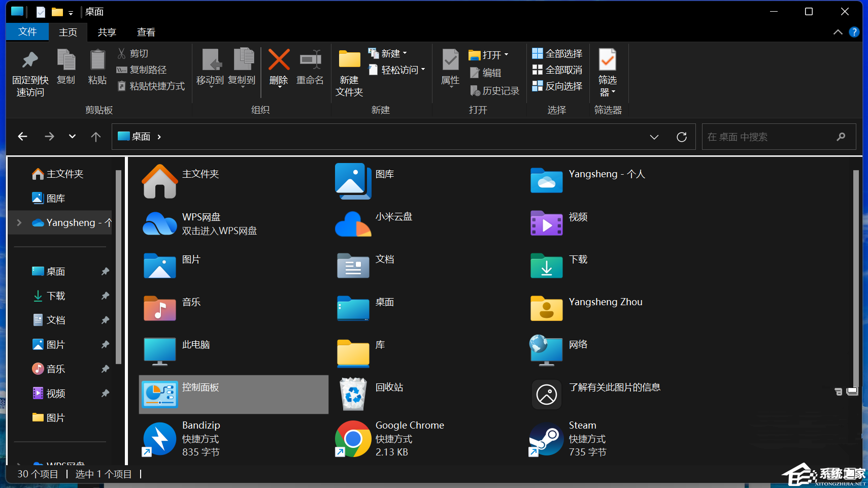Pin to Quick access with the pin icon

pyautogui.click(x=30, y=73)
